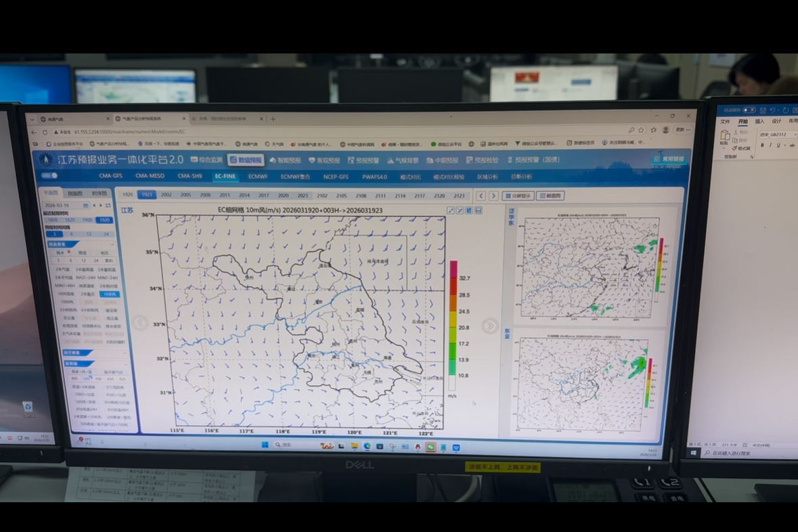The image size is (798, 532).
Task: Open Windows Start button on taskbar
Action: tap(265, 445)
